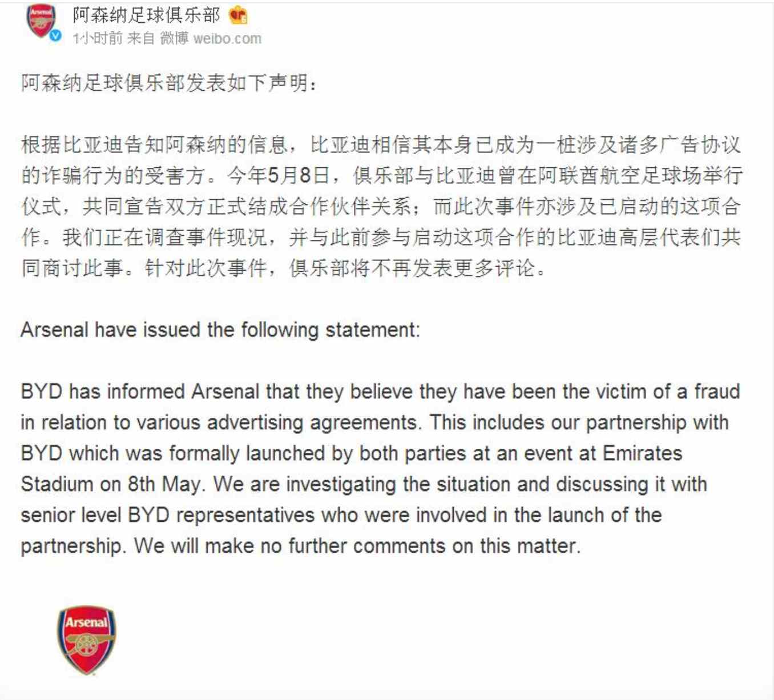Open the 阿森纳足球俱乐部 account name

(146, 15)
